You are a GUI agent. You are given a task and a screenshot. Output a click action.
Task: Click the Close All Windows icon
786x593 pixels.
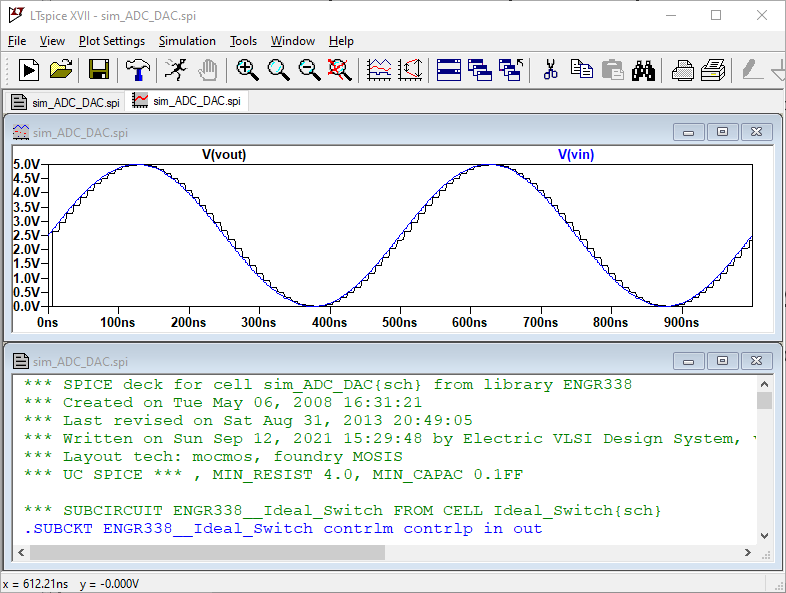(x=511, y=70)
